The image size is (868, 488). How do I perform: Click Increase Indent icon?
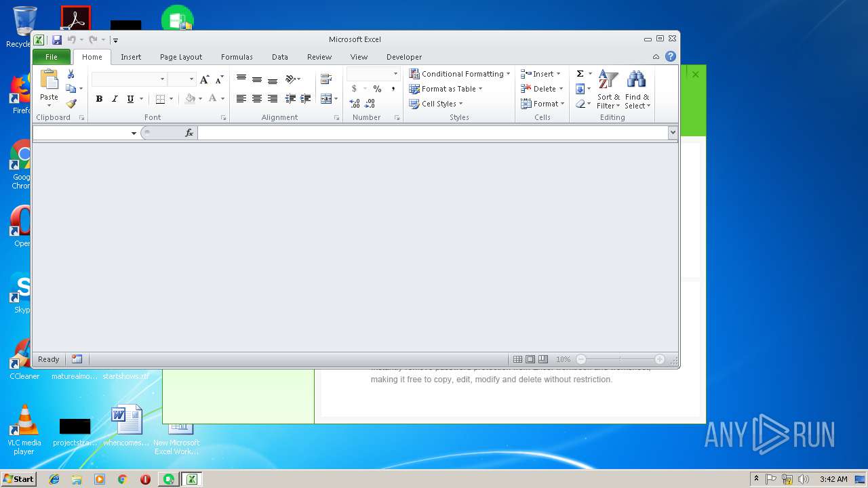point(306,99)
